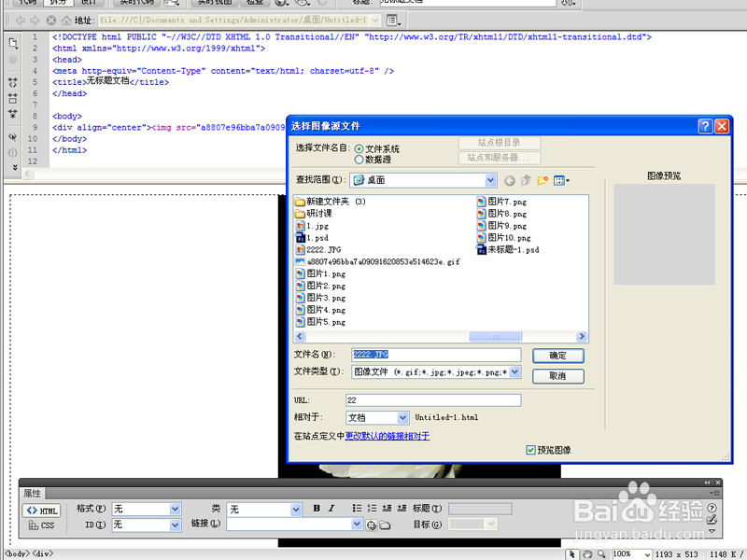
Task: Select the 数据源 radio button
Action: [359, 160]
